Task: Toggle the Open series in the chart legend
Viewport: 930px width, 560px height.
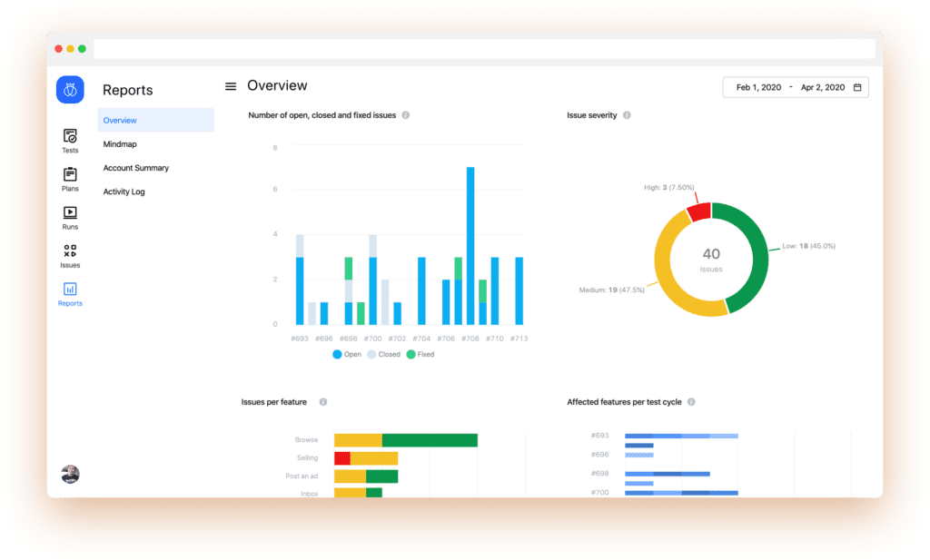Action: tap(347, 354)
